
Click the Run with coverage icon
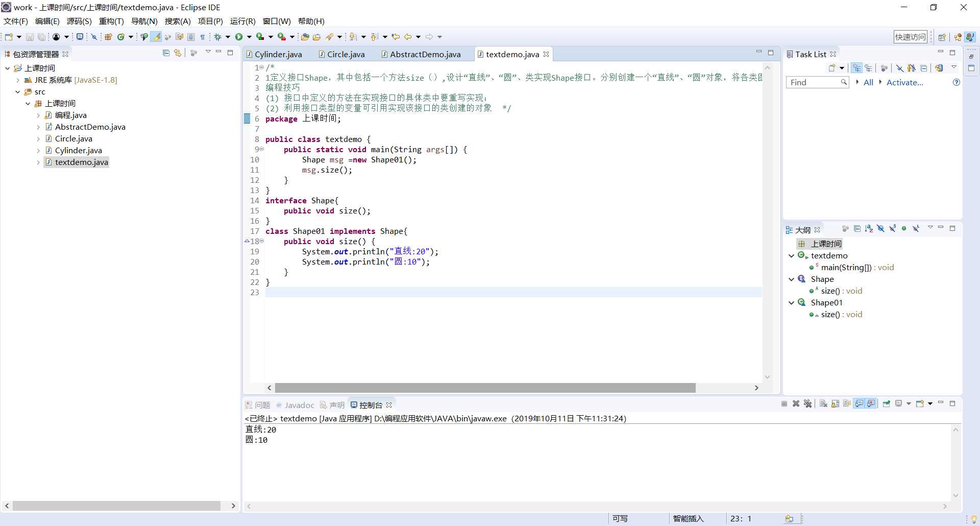[260, 37]
